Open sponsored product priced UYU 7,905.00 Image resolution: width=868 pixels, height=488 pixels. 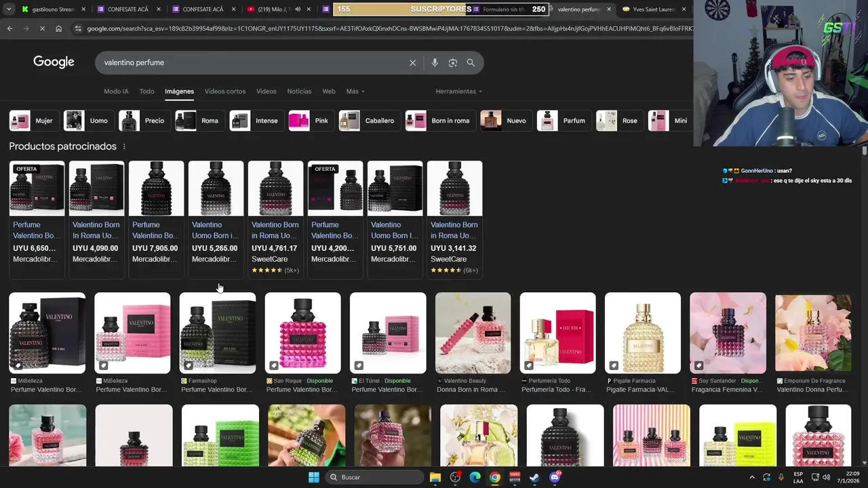pos(156,218)
